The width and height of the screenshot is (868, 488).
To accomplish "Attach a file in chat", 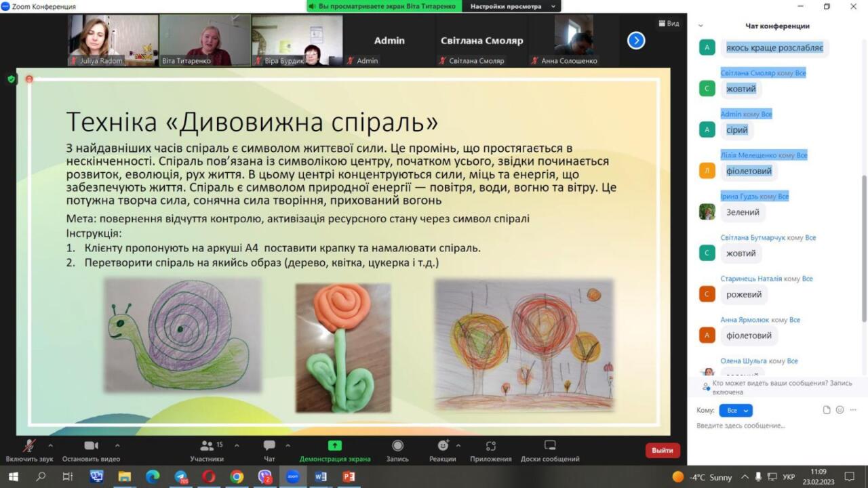I will [827, 410].
